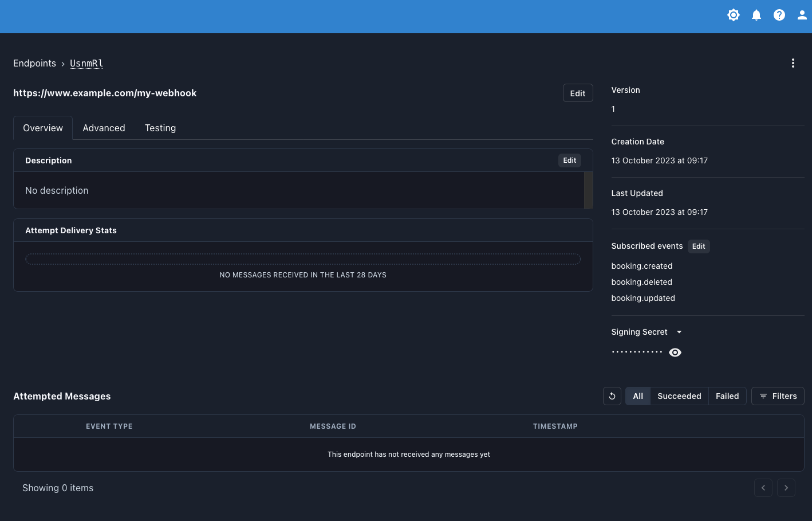The width and height of the screenshot is (812, 521).
Task: Go to the next messages page
Action: tap(786, 488)
